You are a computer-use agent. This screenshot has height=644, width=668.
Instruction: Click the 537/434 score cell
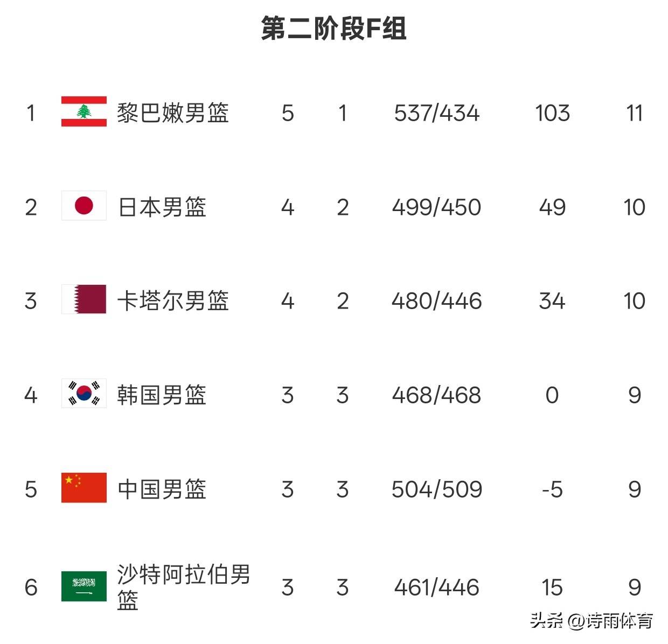436,113
